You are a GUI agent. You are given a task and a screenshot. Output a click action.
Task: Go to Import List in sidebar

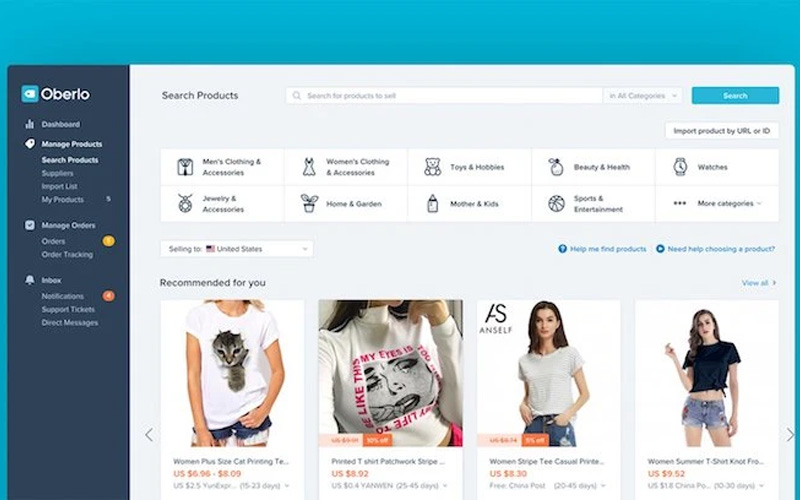click(x=59, y=187)
